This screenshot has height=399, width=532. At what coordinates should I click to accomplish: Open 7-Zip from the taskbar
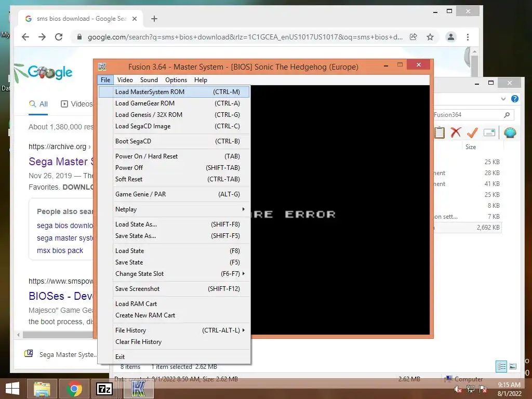(104, 389)
